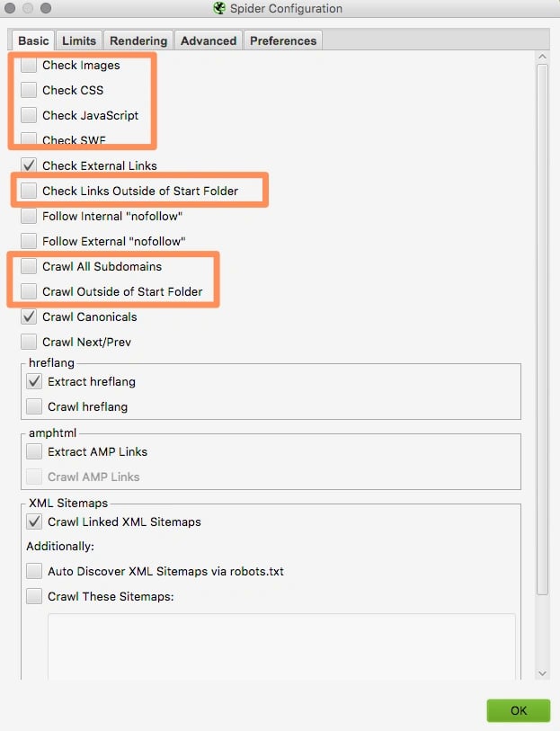Enable the Check Images checkbox
560x731 pixels.
pos(29,65)
